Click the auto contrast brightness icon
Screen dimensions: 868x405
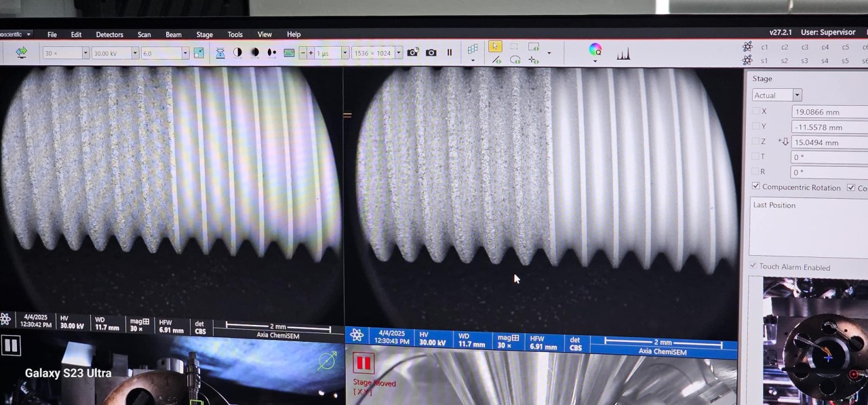(237, 53)
